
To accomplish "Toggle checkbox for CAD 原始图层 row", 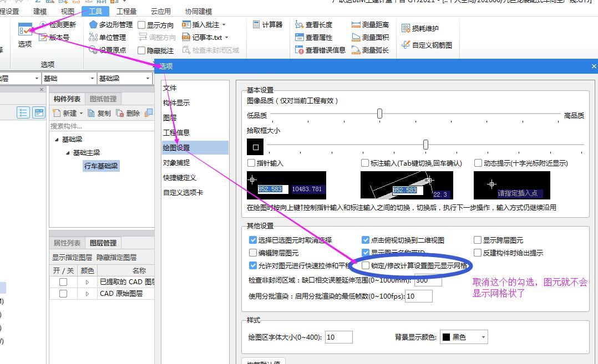I will [63, 294].
